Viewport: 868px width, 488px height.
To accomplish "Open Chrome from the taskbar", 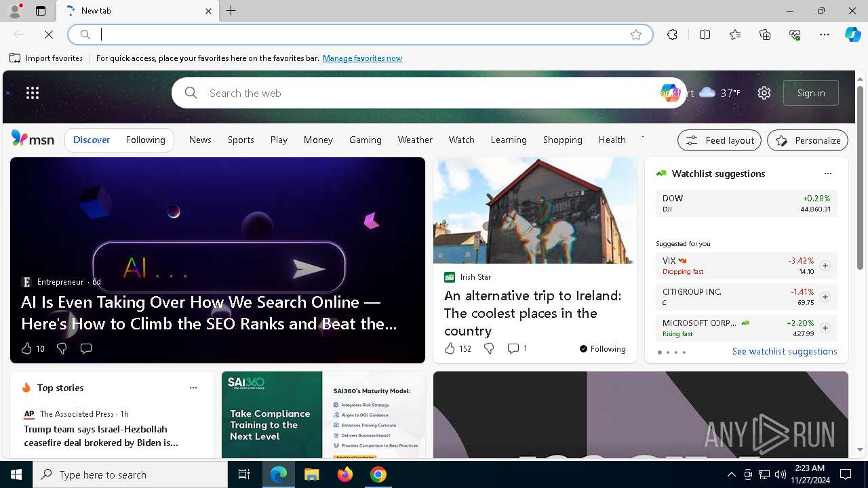I will tap(378, 474).
